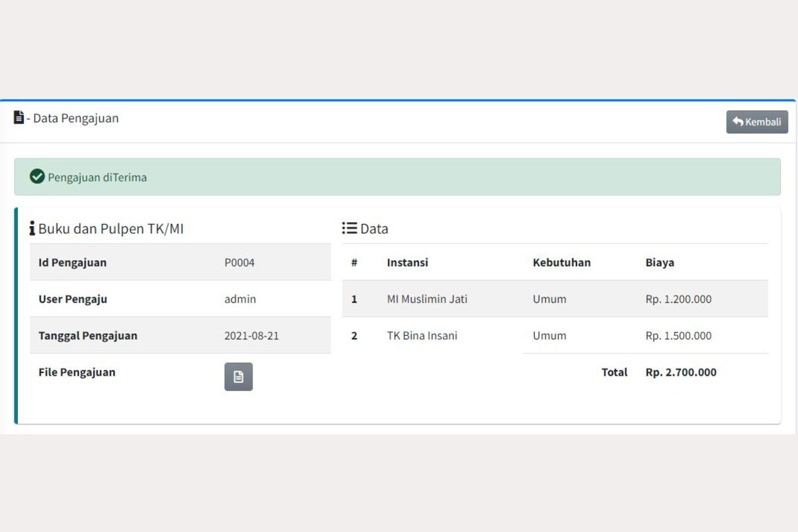
Task: Click the Kembali back button
Action: [x=757, y=122]
